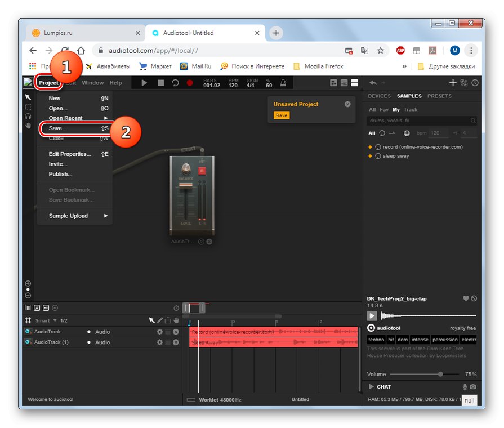Select the Track sample filter
The width and height of the screenshot is (504, 428).
pos(411,110)
